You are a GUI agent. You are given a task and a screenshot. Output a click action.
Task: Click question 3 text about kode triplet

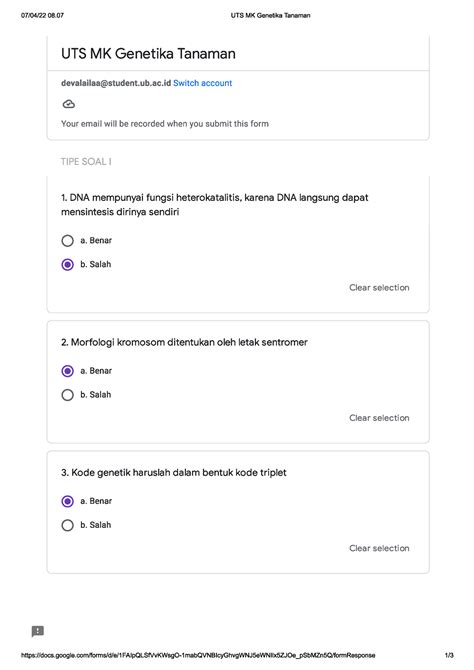[174, 473]
